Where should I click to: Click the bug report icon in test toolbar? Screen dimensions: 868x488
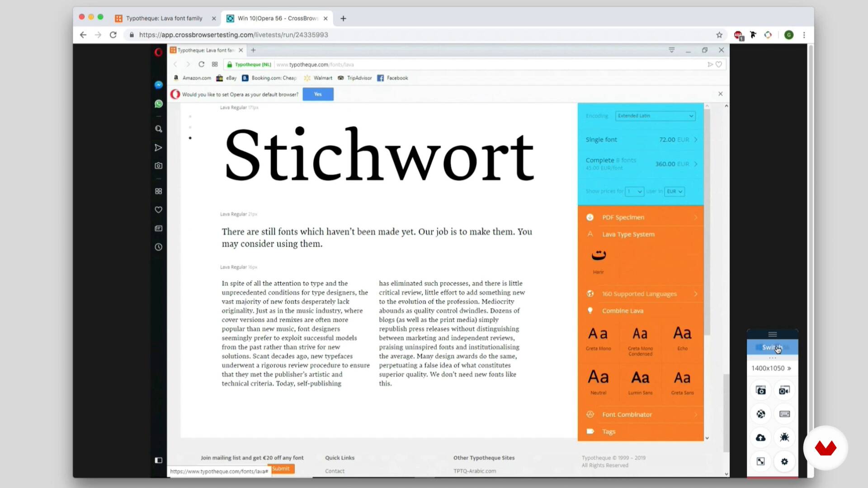784,437
